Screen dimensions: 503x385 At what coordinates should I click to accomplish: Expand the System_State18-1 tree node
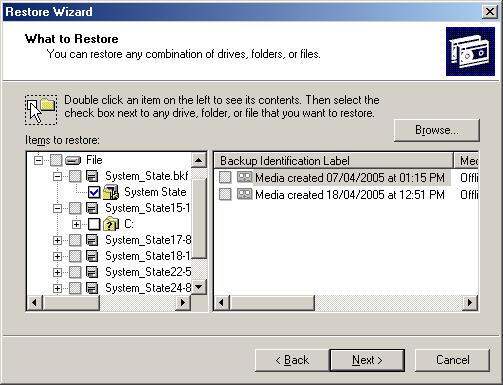point(57,256)
